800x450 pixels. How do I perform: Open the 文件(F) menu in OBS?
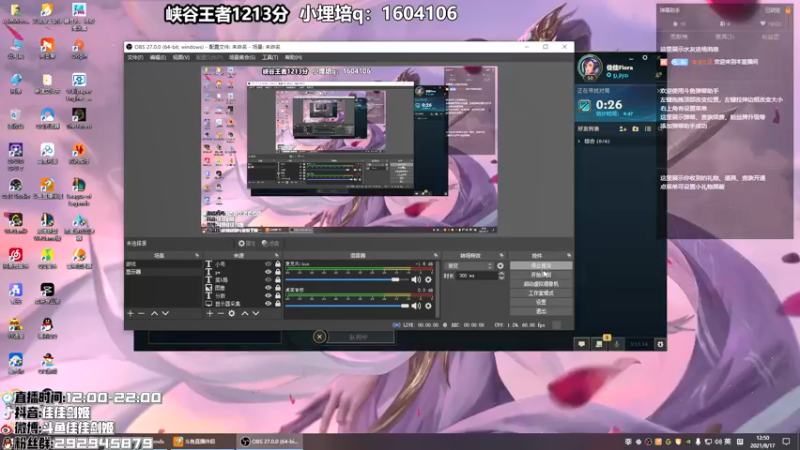coord(135,58)
